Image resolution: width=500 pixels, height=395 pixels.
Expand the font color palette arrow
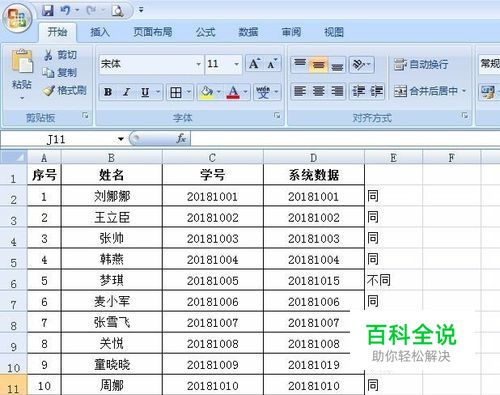(246, 92)
